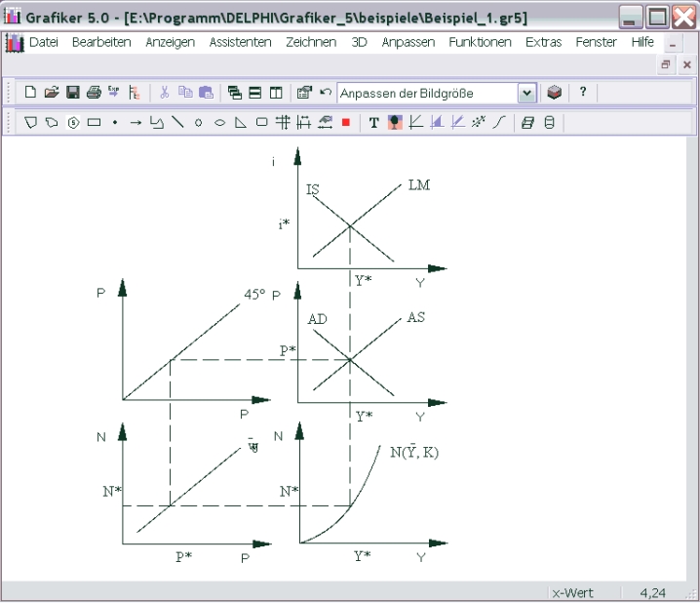700x603 pixels.
Task: Select the rectangle drawing tool
Action: [x=94, y=123]
